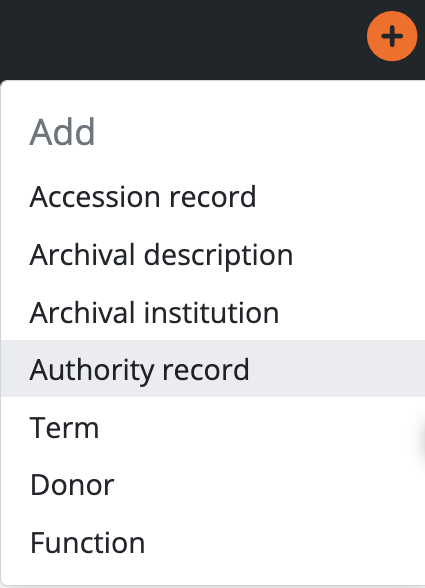Add a new Accession record
The width and height of the screenshot is (425, 588).
coord(213,196)
